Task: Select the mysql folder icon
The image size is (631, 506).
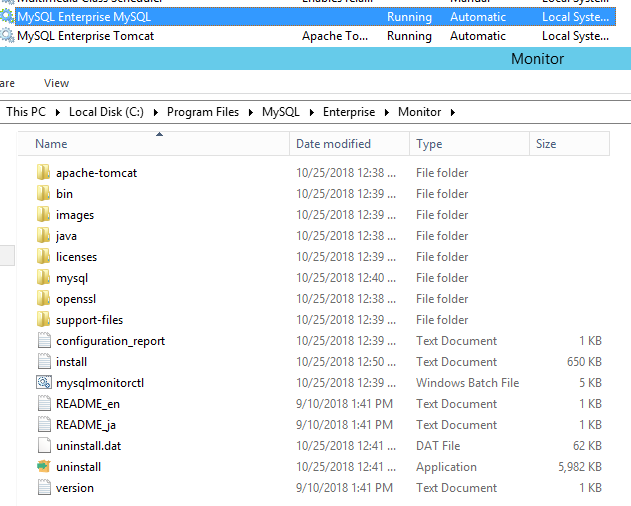Action: pyautogui.click(x=43, y=277)
